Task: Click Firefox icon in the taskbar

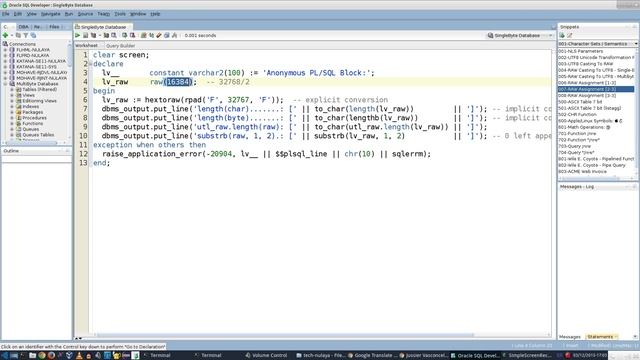Action: (x=51, y=356)
